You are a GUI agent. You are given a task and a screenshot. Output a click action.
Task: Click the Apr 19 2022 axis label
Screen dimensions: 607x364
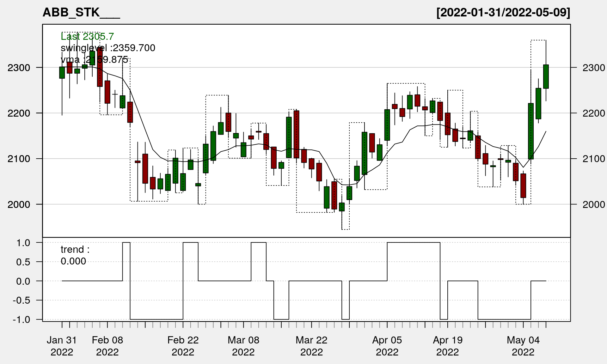point(447,346)
